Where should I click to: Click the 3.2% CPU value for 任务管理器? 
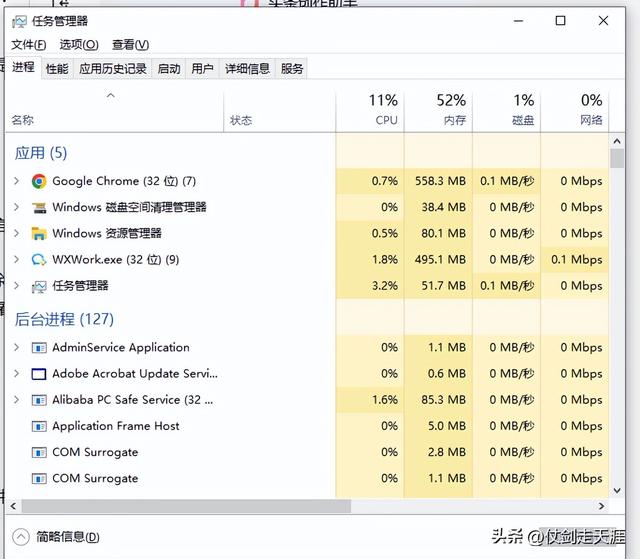[x=384, y=285]
